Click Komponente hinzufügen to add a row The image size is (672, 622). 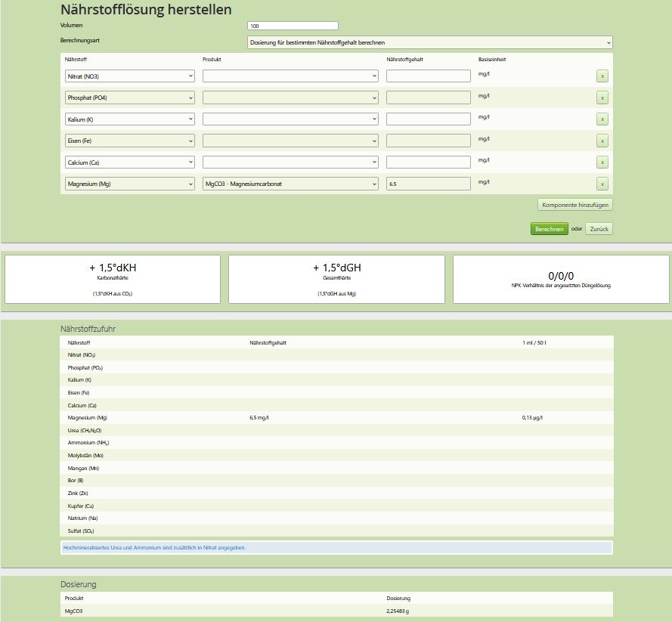click(574, 205)
